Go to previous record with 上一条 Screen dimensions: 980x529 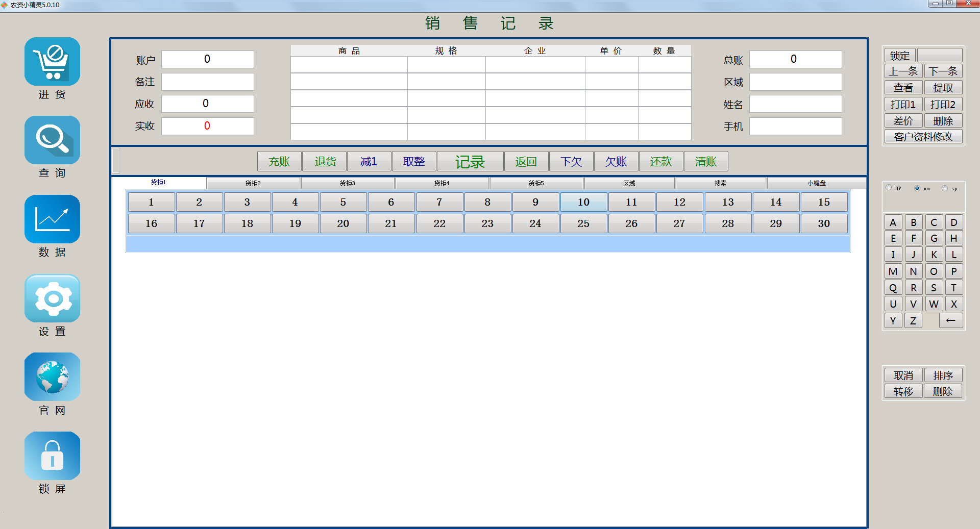click(x=903, y=71)
